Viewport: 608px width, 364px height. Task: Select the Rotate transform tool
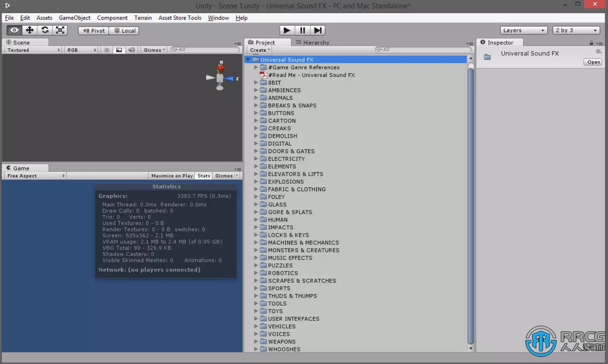pyautogui.click(x=45, y=30)
